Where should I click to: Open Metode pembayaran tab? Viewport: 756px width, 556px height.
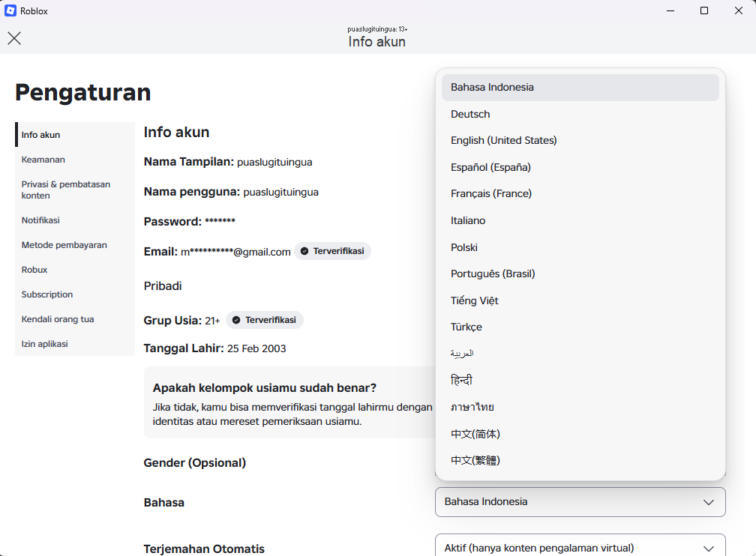75,245
